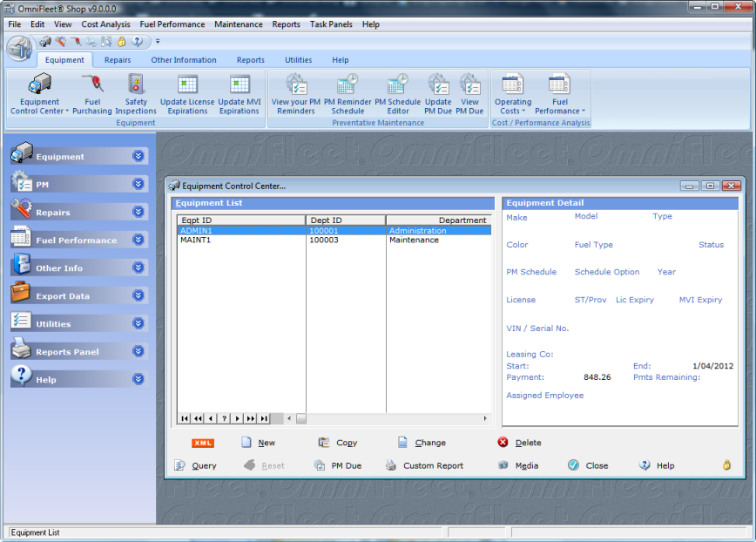The width and height of the screenshot is (756, 542).
Task: Open Custom Report from the dialog
Action: click(x=425, y=465)
